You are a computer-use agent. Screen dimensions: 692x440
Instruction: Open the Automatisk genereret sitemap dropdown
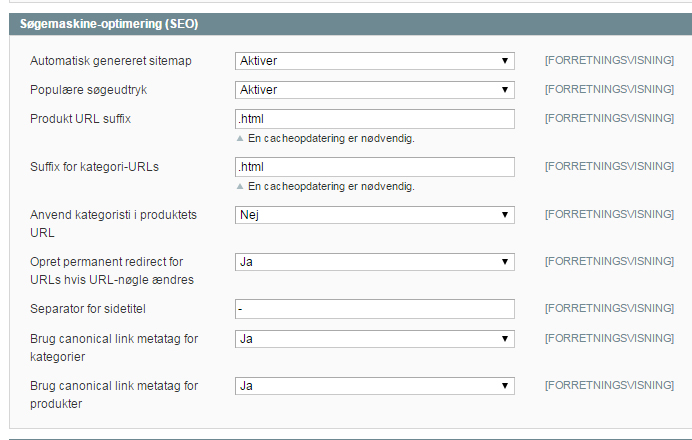375,61
